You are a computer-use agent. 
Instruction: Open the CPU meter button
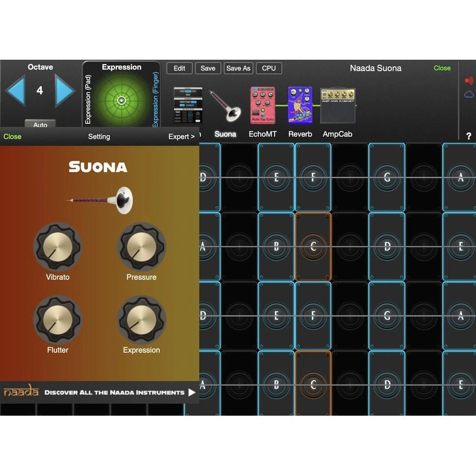click(x=269, y=68)
